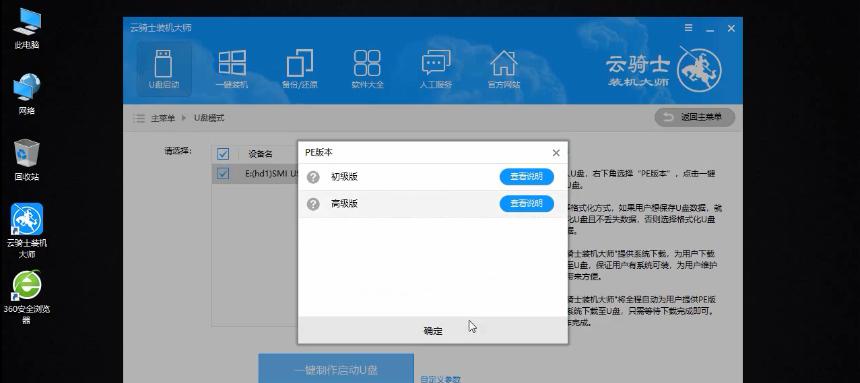Confirm with the 确定 button
This screenshot has height=383, width=860.
pos(433,331)
